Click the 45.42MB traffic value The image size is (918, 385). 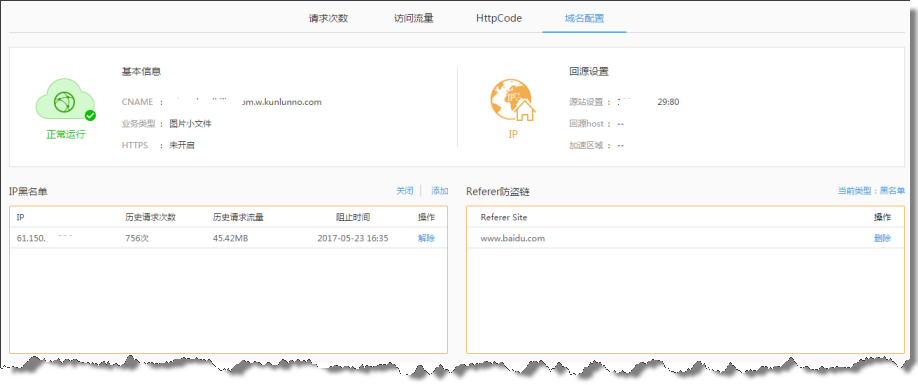click(231, 238)
